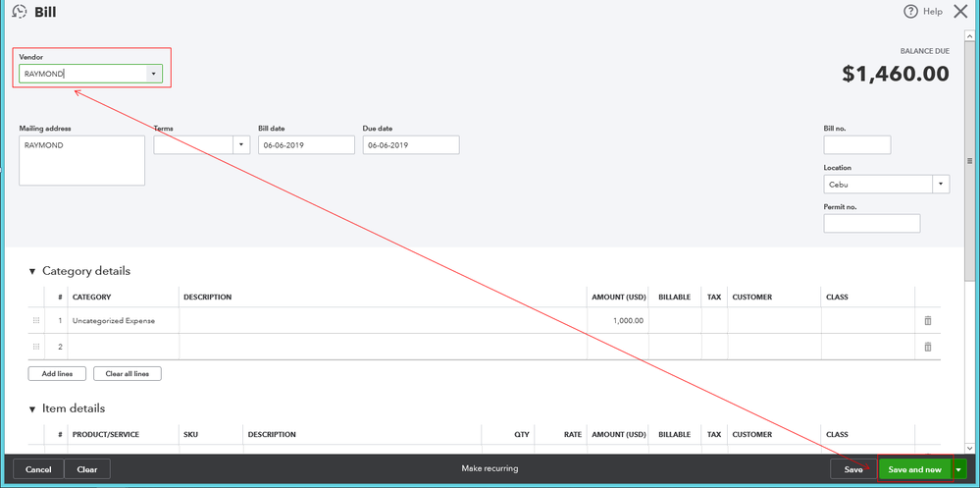Click the customer cell of category row 1
The image size is (980, 488).
tap(774, 320)
